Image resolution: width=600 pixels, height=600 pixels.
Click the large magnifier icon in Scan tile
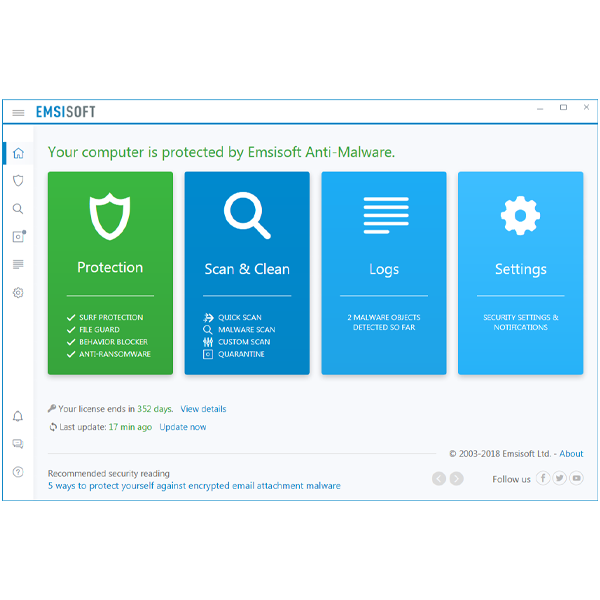point(247,215)
